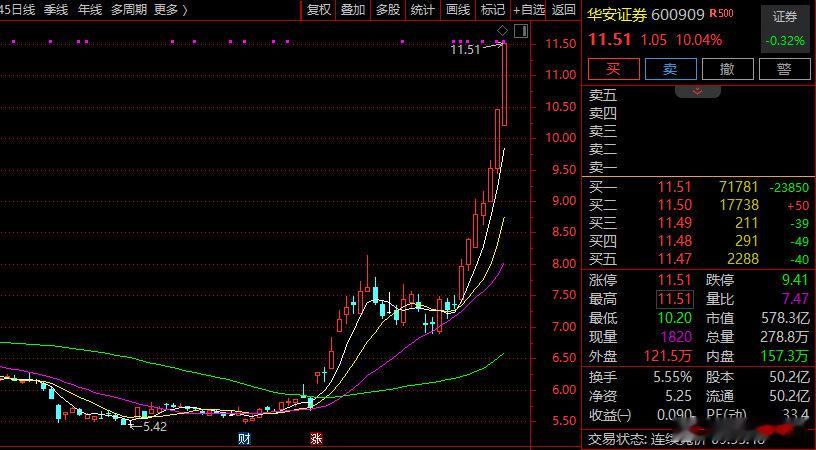Click the boxed 最高 value 11.51
This screenshot has height=450, width=816.
(x=674, y=299)
